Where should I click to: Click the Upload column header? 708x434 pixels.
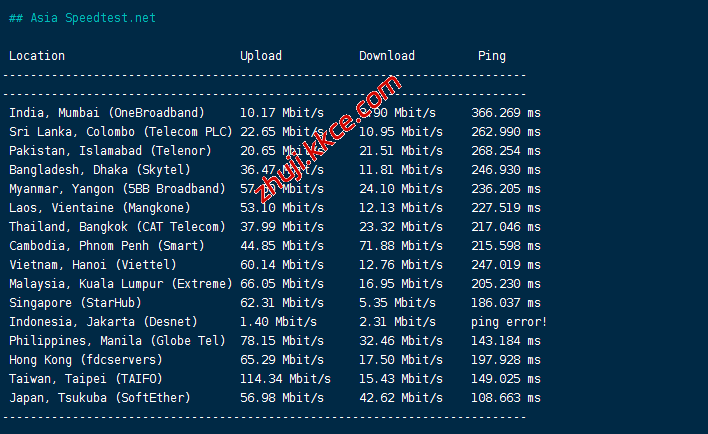coord(260,56)
